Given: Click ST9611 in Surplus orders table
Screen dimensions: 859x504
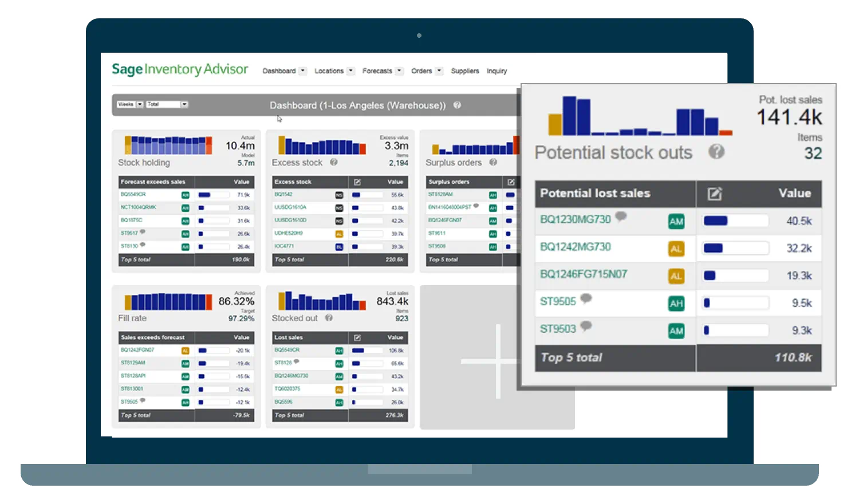Looking at the screenshot, I should pyautogui.click(x=437, y=234).
